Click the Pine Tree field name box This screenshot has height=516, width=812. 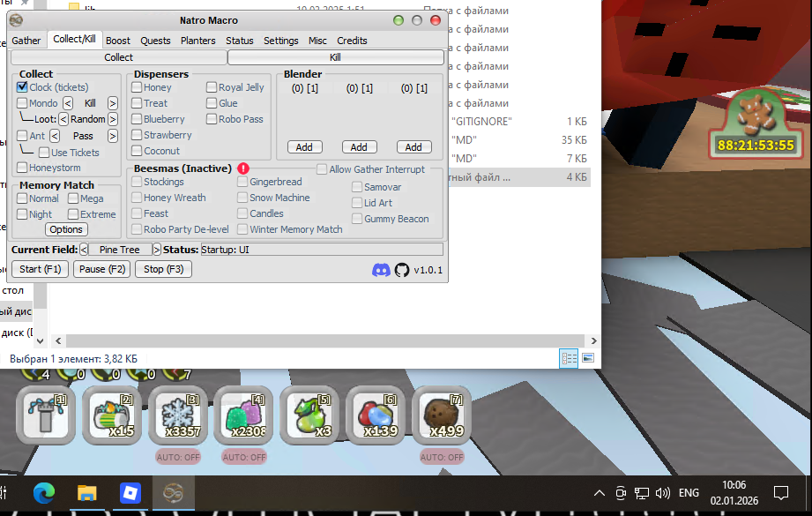[x=120, y=250]
